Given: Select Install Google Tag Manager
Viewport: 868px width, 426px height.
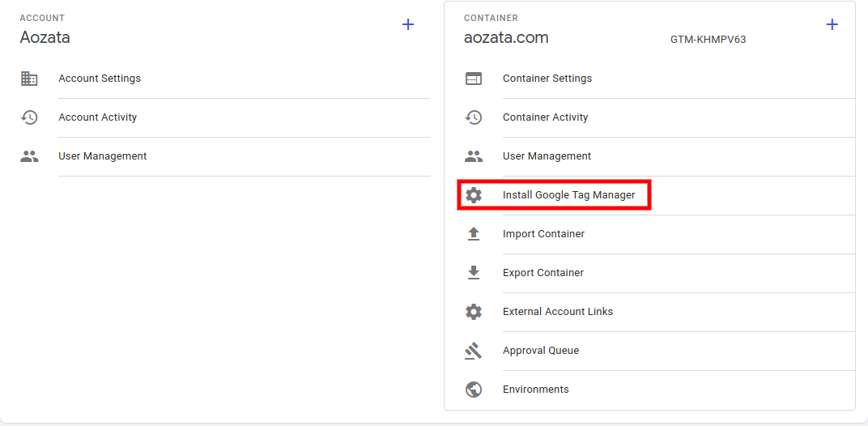Looking at the screenshot, I should click(x=568, y=195).
